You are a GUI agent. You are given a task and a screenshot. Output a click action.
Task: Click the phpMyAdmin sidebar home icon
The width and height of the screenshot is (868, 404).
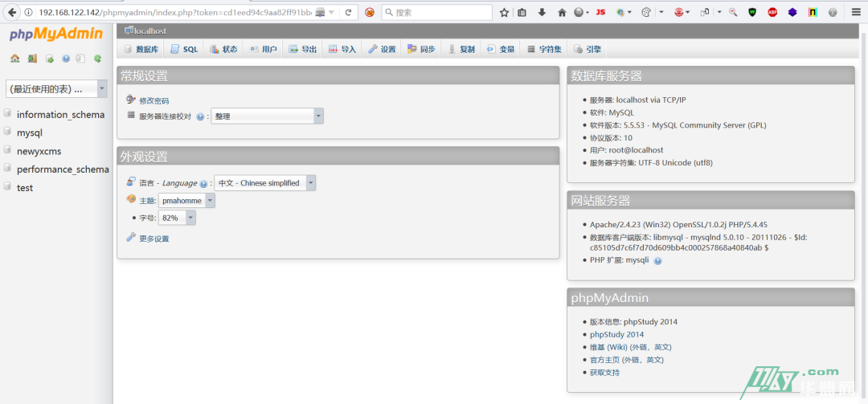14,59
